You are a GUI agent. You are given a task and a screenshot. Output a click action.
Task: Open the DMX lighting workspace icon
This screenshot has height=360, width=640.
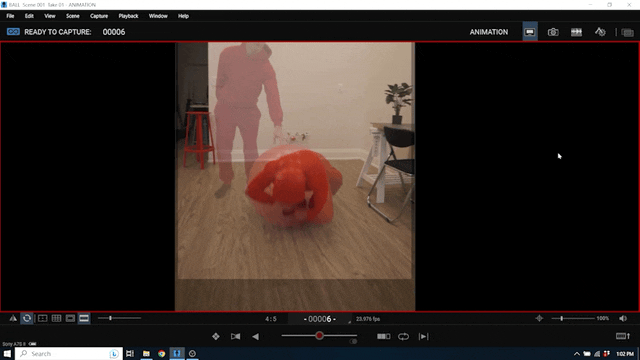(627, 32)
